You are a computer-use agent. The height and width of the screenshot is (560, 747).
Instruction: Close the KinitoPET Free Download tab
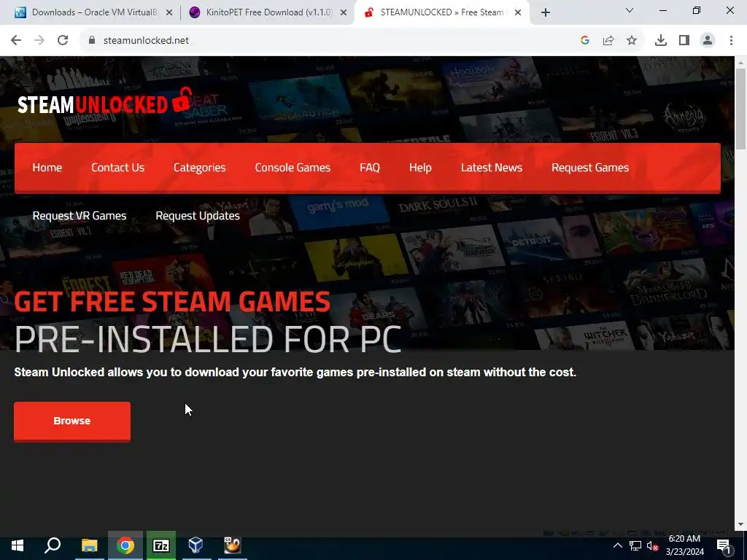[x=344, y=12]
